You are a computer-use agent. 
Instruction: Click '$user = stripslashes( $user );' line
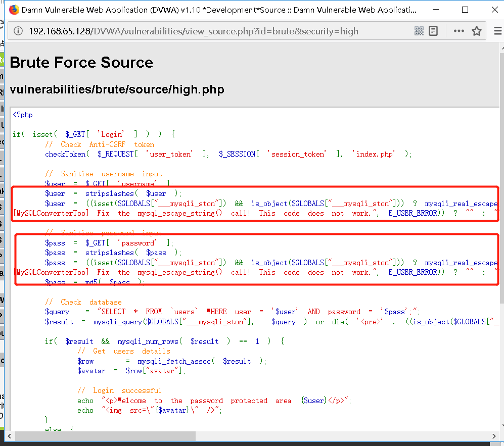113,193
